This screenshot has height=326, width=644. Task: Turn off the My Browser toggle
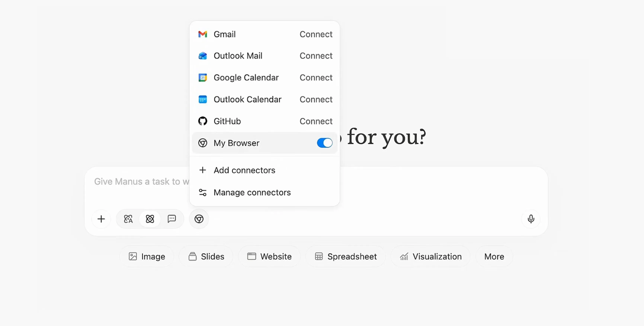tap(324, 143)
